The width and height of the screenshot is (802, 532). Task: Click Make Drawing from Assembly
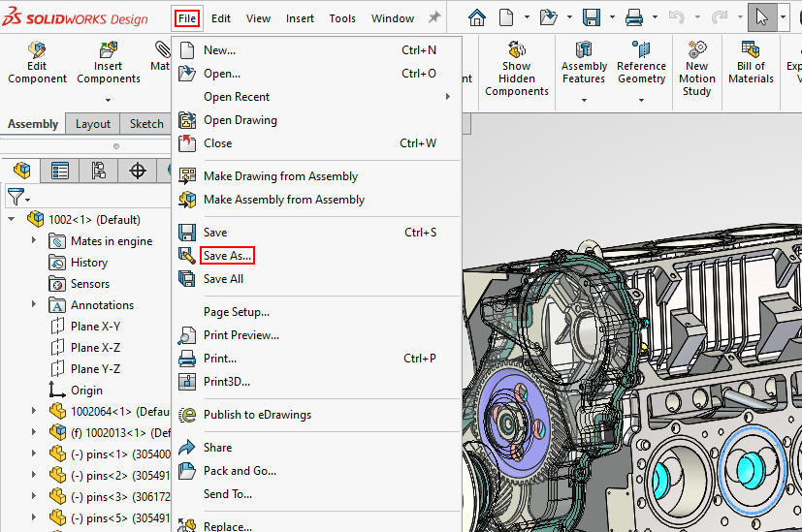(x=280, y=176)
